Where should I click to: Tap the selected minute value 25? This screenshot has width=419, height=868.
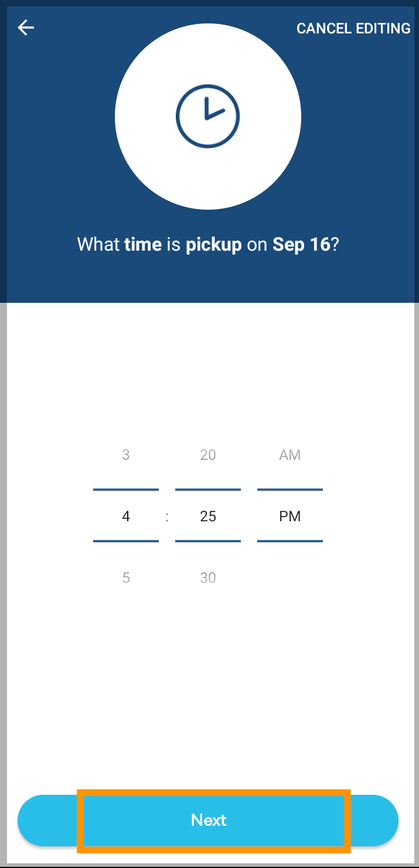(208, 516)
